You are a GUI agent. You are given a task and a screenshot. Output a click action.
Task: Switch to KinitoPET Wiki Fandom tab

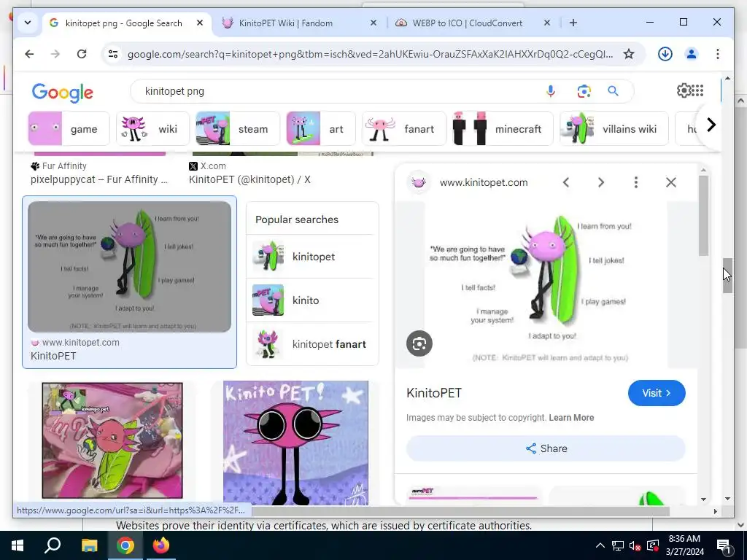(299, 23)
